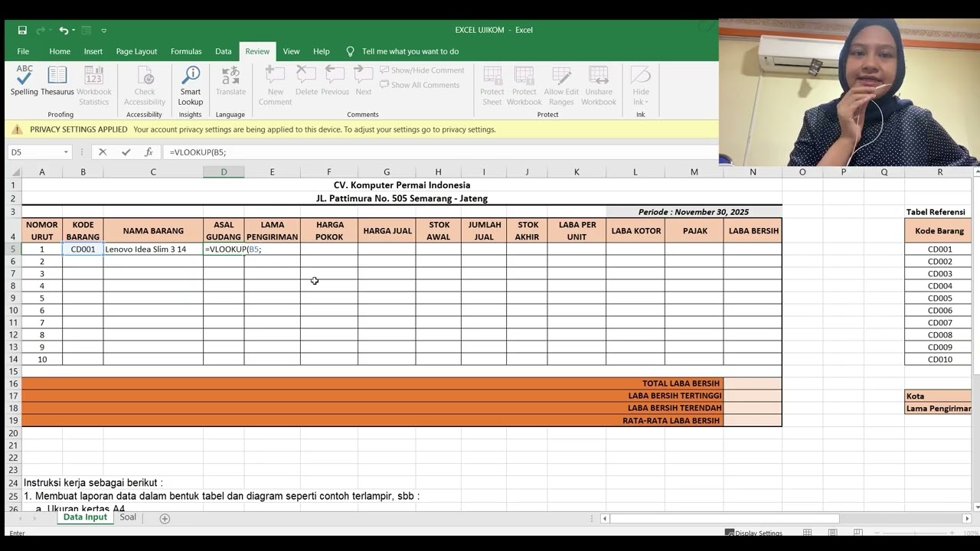The image size is (980, 551).
Task: Click TOTAL LABA BERSIH label
Action: (681, 383)
